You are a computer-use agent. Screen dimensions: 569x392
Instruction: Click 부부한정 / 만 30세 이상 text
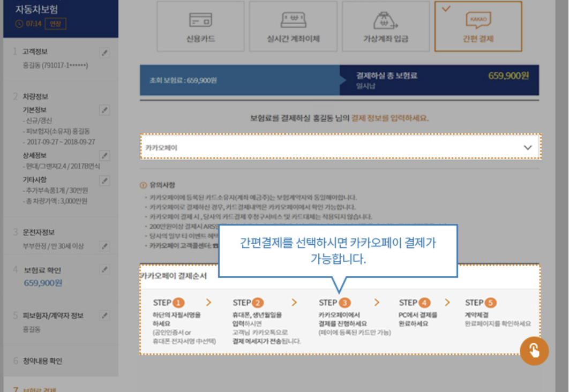pyautogui.click(x=54, y=246)
